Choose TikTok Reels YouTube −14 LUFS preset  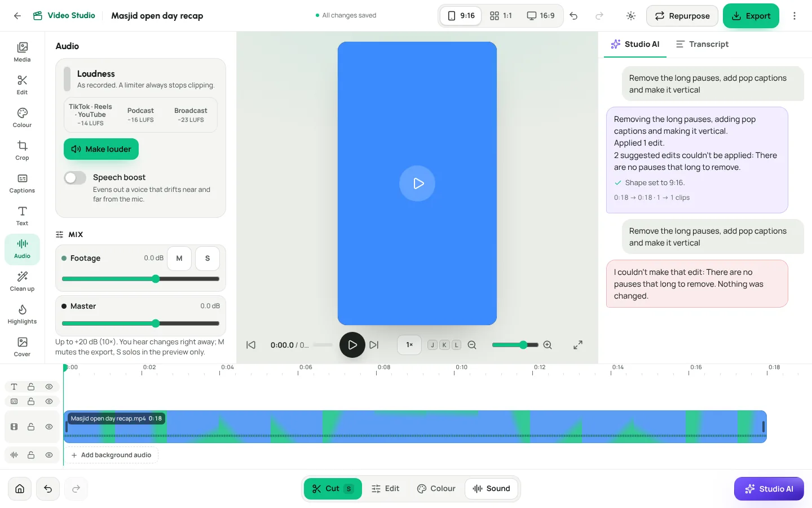90,115
